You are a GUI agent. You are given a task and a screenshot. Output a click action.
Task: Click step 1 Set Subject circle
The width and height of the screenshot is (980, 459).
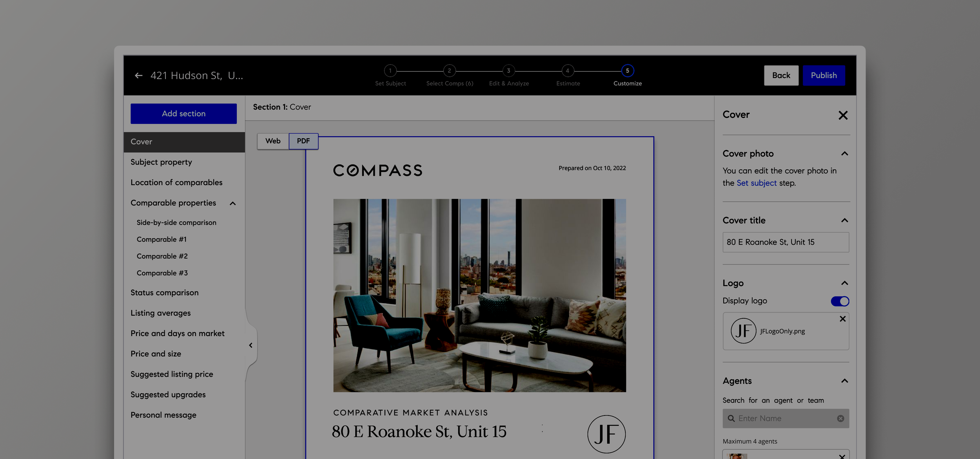[390, 71]
